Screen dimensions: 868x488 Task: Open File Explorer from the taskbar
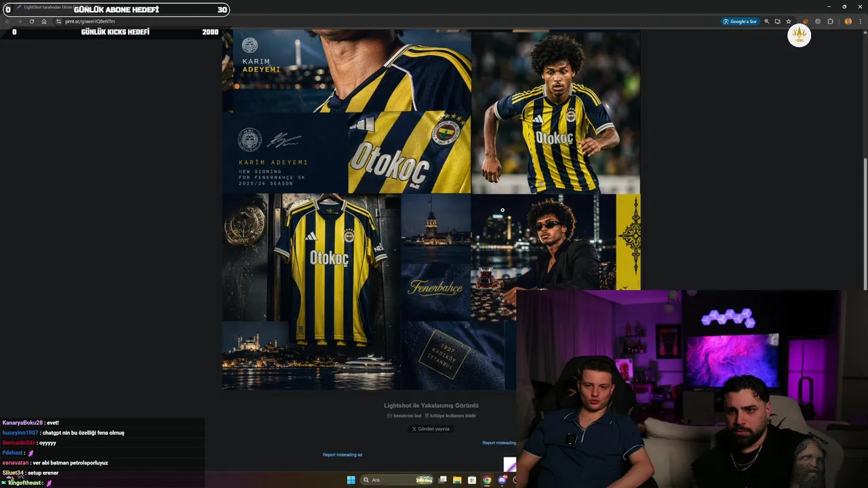(457, 480)
